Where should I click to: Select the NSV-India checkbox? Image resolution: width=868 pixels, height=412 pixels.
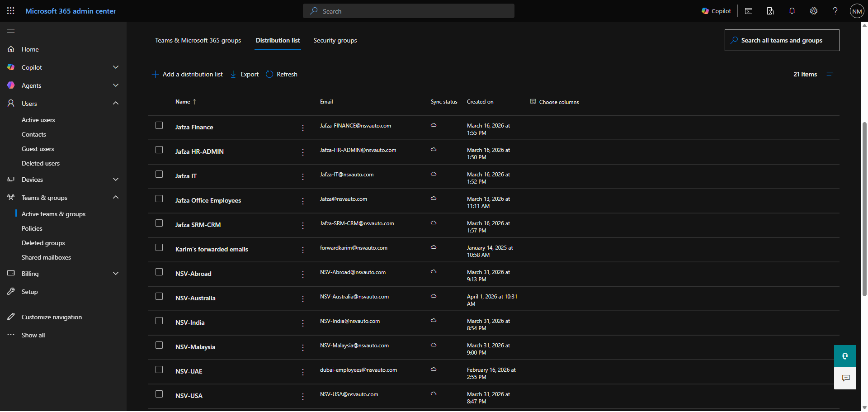(159, 321)
